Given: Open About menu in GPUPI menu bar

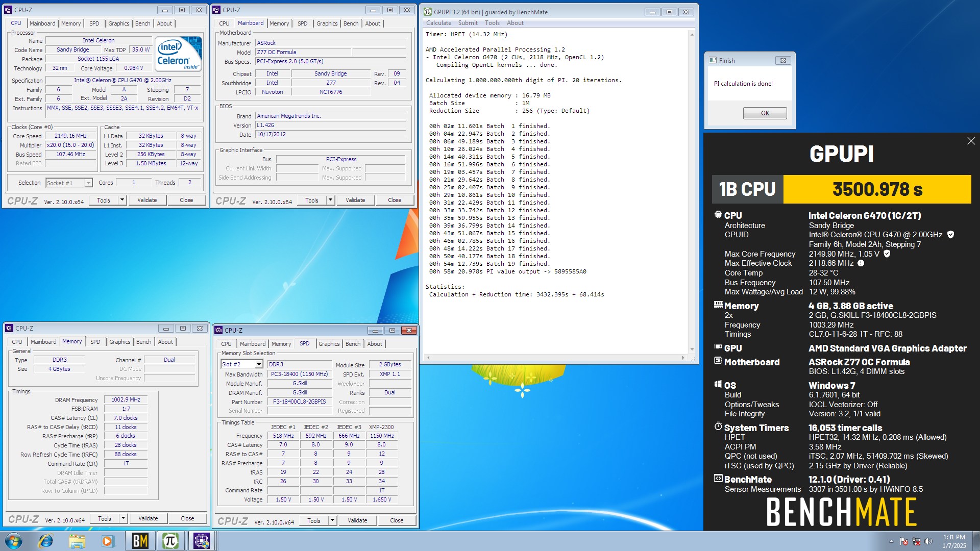Looking at the screenshot, I should (515, 23).
